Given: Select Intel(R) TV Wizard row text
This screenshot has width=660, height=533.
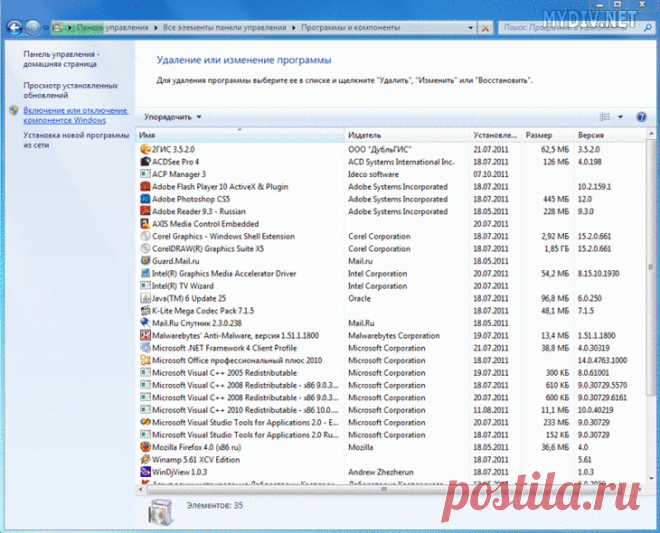Looking at the screenshot, I should [183, 286].
